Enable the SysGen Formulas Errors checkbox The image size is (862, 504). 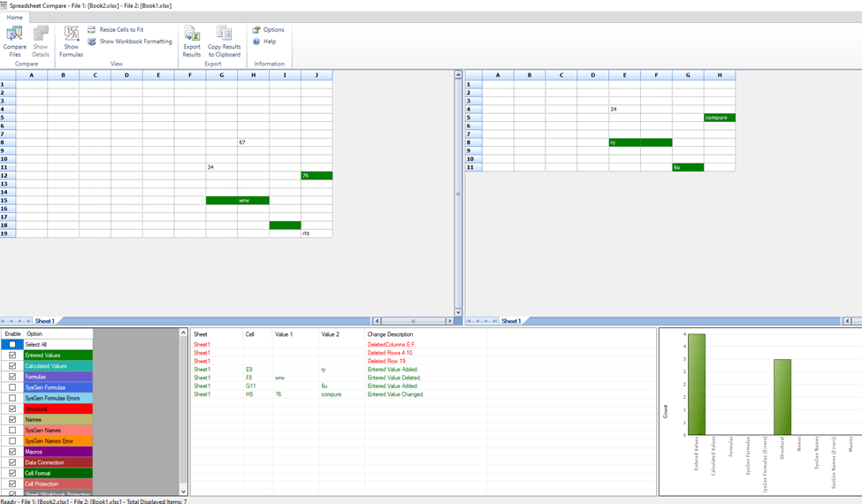12,398
